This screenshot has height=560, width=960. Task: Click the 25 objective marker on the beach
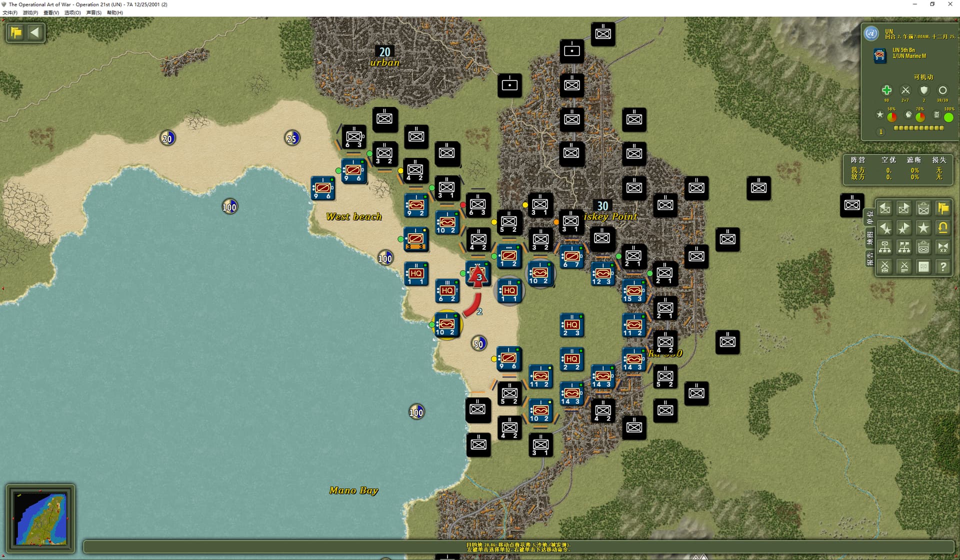292,138
